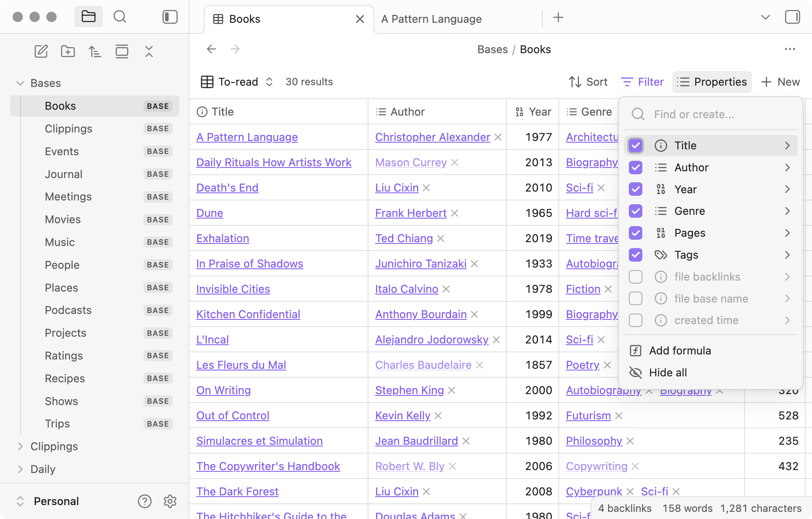Open the global search
The height and width of the screenshot is (519, 812).
[119, 17]
